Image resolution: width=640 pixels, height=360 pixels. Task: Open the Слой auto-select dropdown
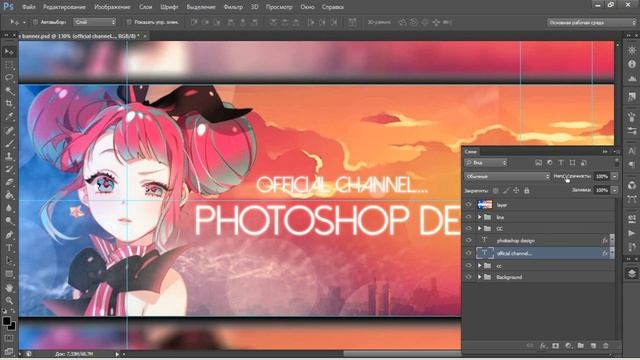pos(95,22)
